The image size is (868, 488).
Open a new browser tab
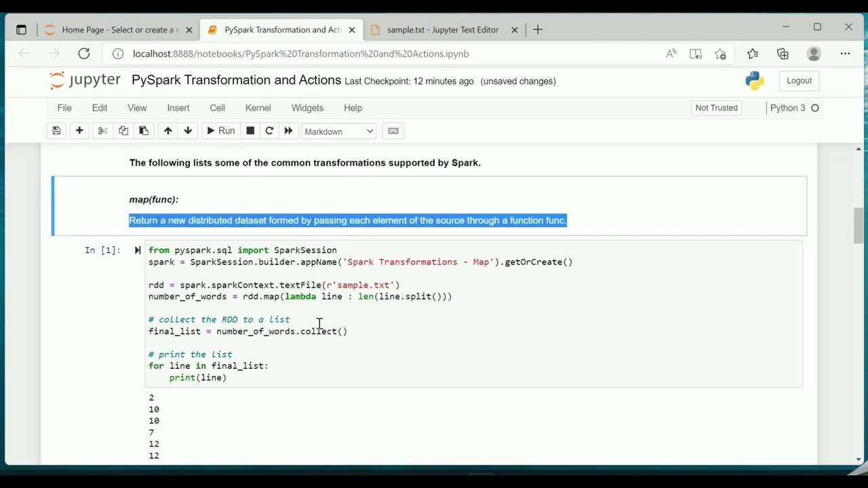click(538, 30)
